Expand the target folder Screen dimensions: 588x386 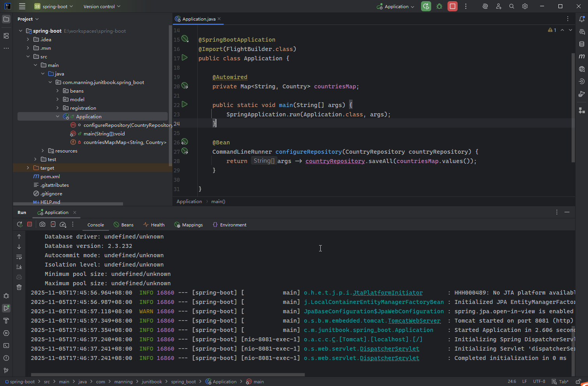(28, 168)
